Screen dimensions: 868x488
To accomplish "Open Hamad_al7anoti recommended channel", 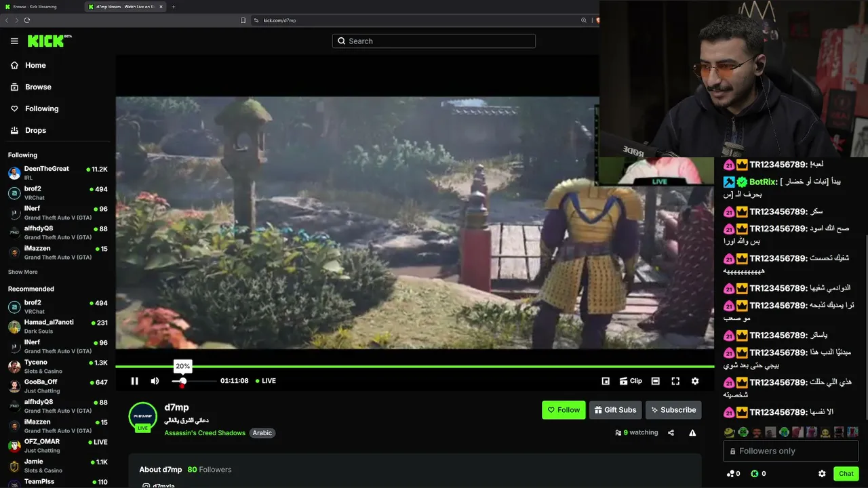I will [58, 327].
